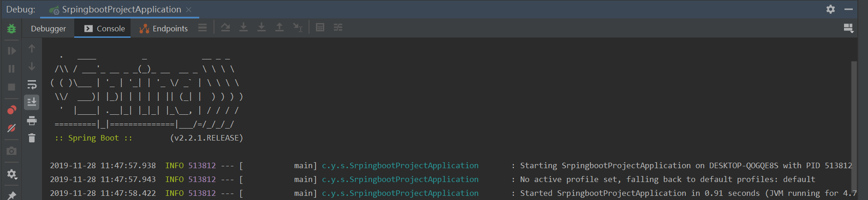This screenshot has width=868, height=200.
Task: Stop the SrpingbootProjectApplication process
Action: (x=12, y=87)
